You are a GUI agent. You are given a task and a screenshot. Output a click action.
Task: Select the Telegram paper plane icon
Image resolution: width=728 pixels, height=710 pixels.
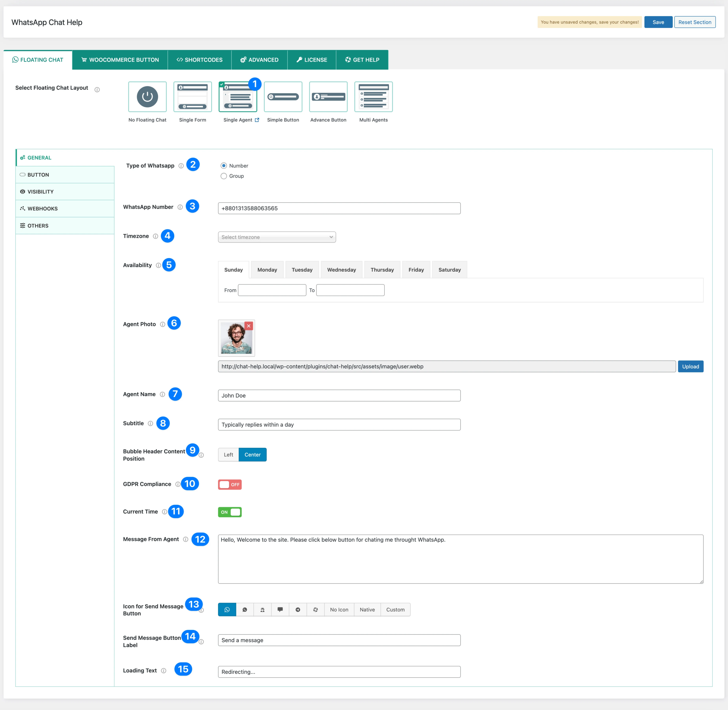[298, 609]
